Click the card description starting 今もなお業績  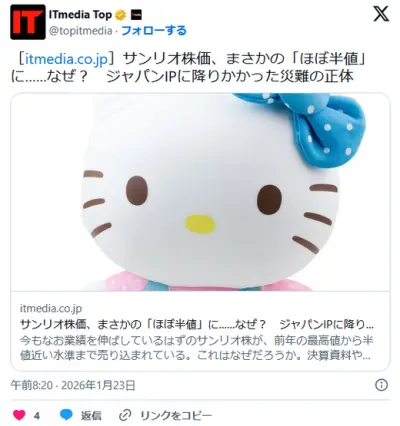point(196,348)
